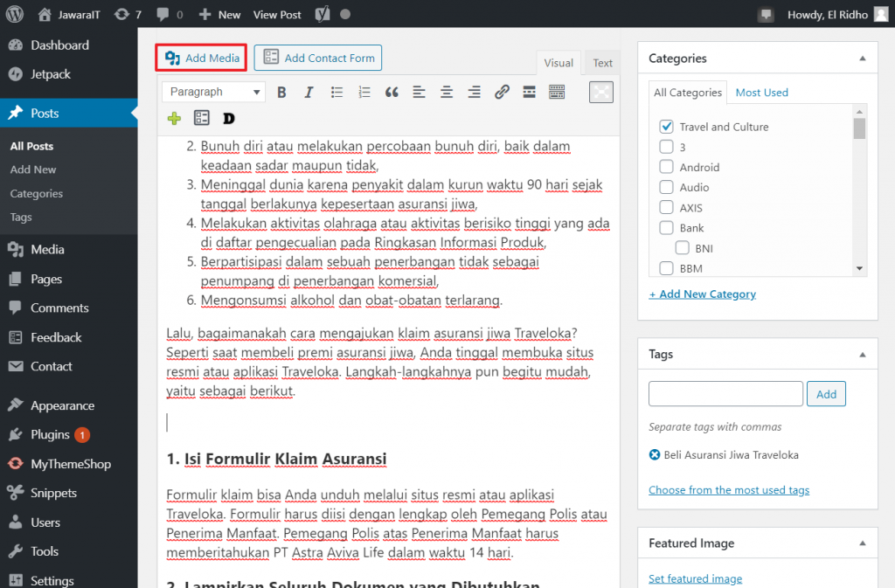
Task: Open the Paragraph style dropdown
Action: point(212,91)
